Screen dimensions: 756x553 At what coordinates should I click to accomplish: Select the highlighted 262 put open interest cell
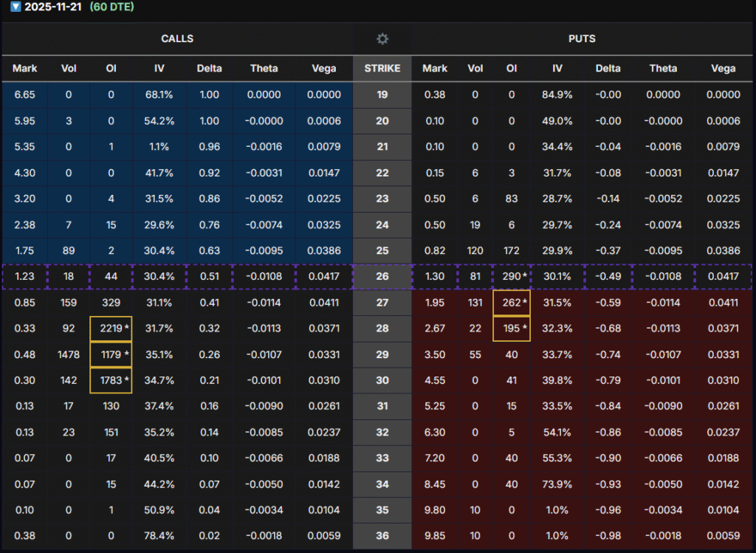point(511,303)
